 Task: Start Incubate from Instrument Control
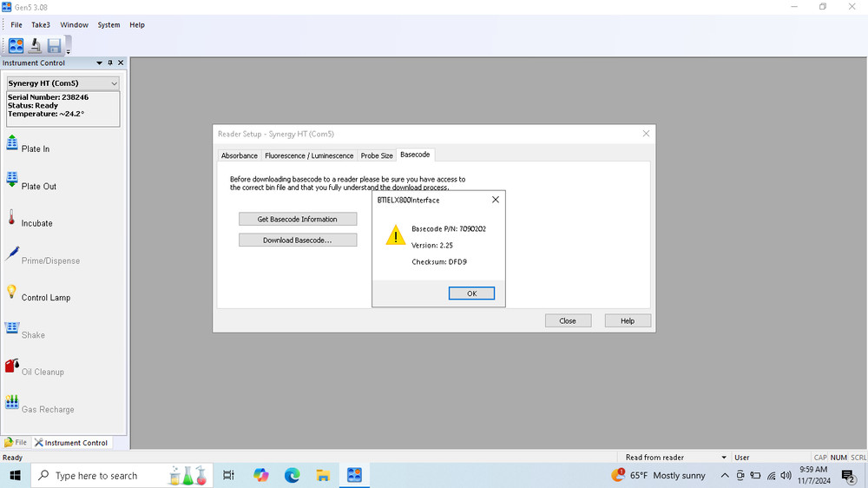[36, 223]
